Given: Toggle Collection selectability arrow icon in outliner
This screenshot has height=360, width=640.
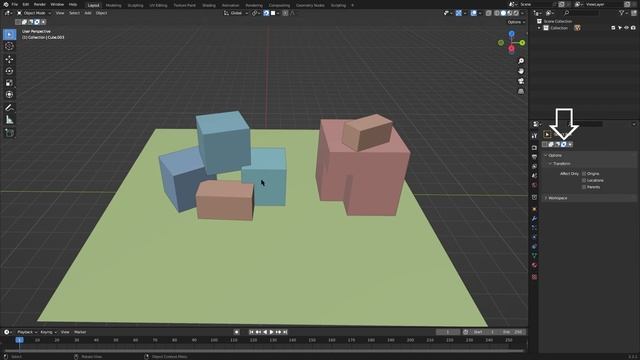Looking at the screenshot, I should (x=620, y=28).
